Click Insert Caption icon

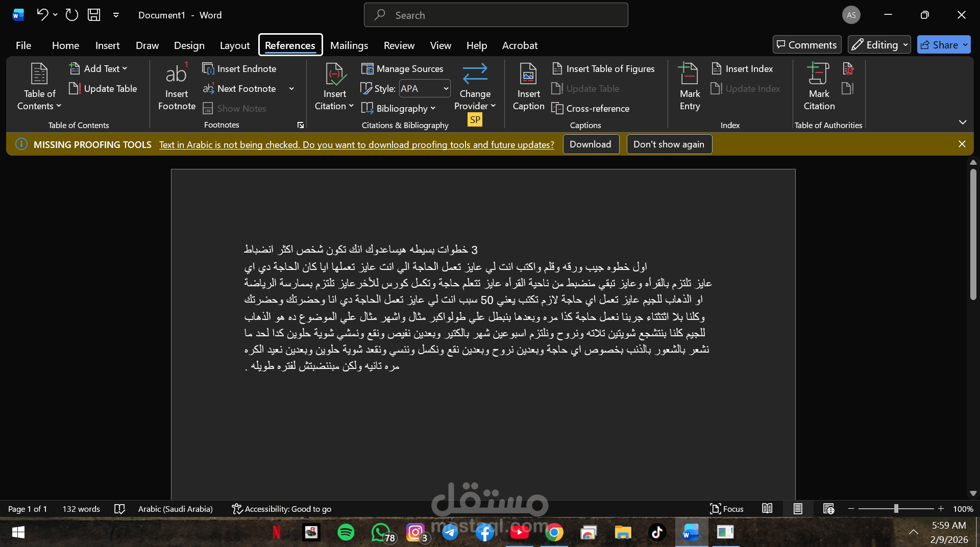[x=528, y=74]
